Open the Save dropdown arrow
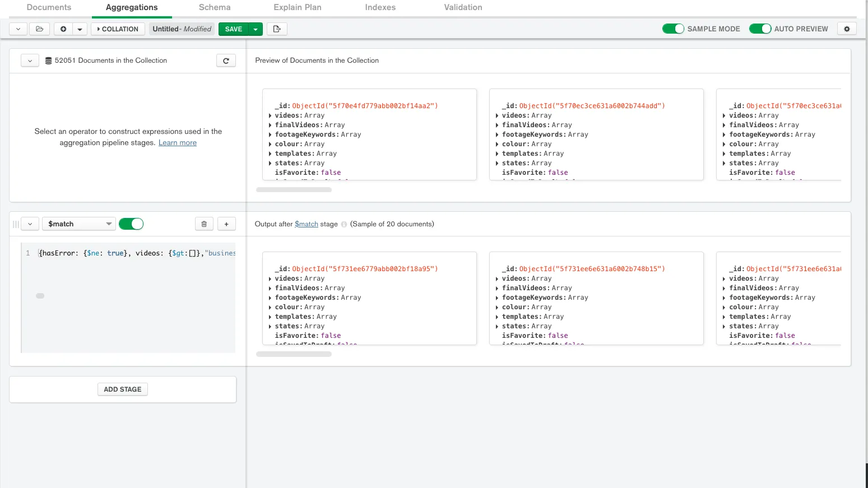Viewport: 868px width, 488px height. (256, 29)
